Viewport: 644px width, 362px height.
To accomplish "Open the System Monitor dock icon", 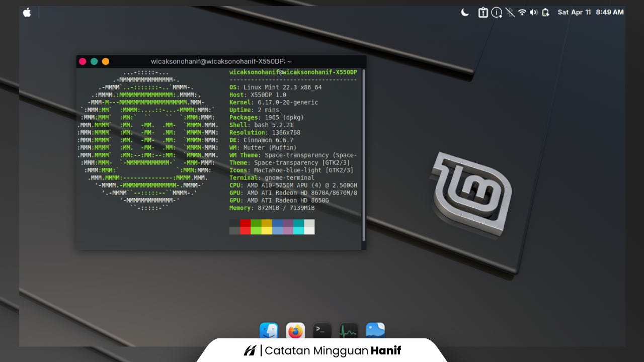I will point(349,331).
